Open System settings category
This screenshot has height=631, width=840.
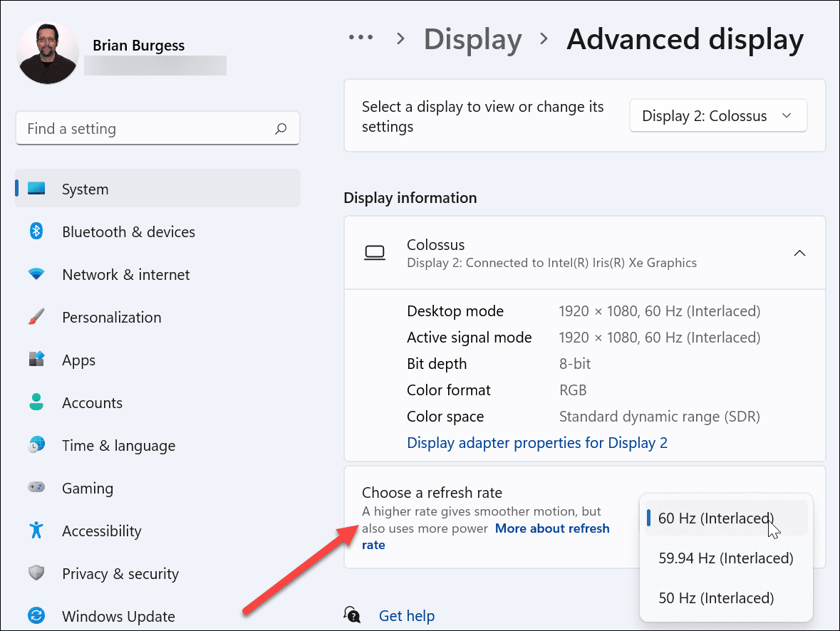(157, 189)
